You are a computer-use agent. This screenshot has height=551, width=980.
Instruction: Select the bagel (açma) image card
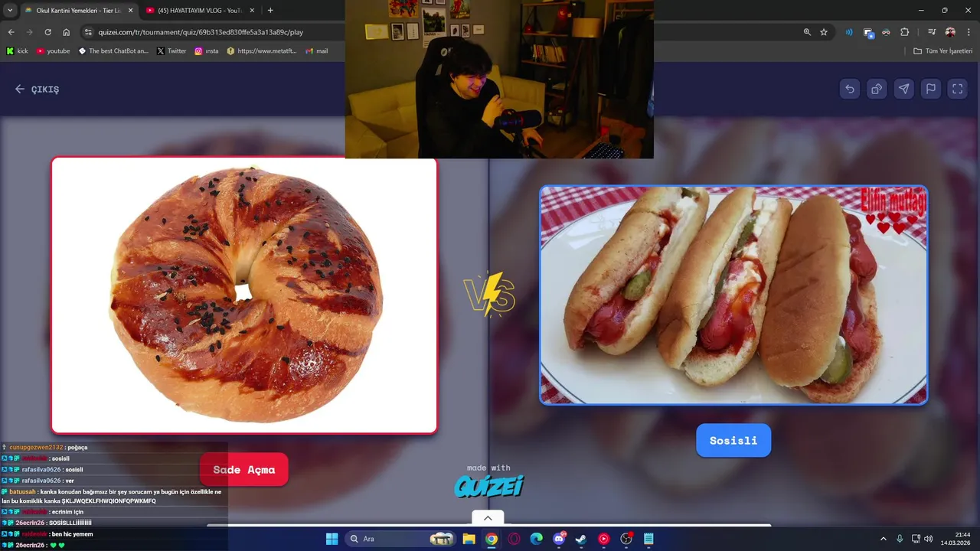(x=244, y=295)
